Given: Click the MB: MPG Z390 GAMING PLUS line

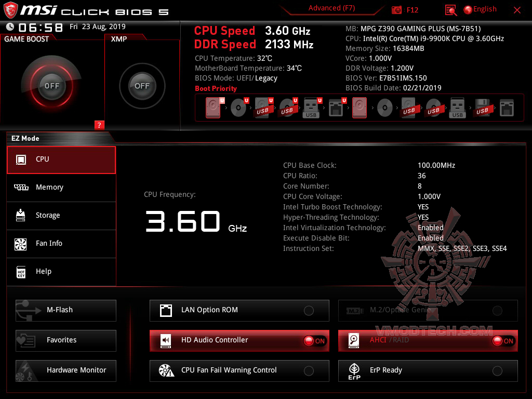Looking at the screenshot, I should [x=413, y=29].
